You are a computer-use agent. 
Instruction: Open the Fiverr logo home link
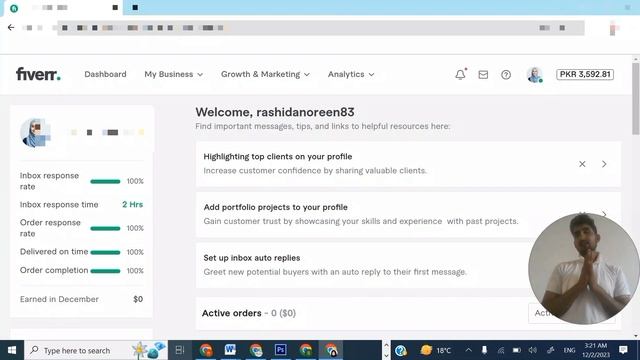point(38,74)
